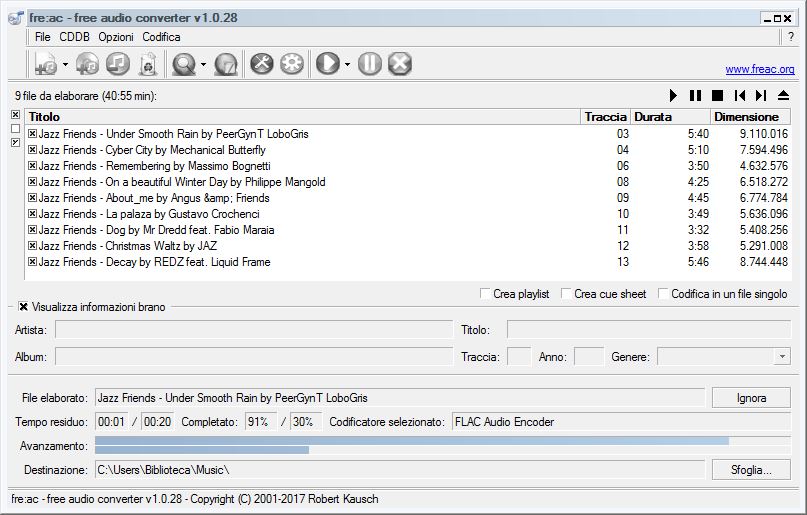Click the Artista input field
Image resolution: width=807 pixels, height=515 pixels.
[x=254, y=329]
